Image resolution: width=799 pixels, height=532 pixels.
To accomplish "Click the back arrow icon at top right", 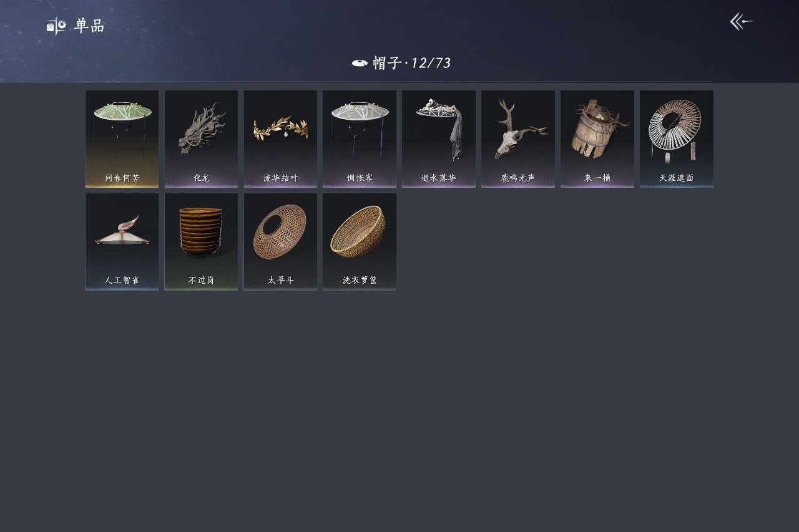I will [742, 22].
